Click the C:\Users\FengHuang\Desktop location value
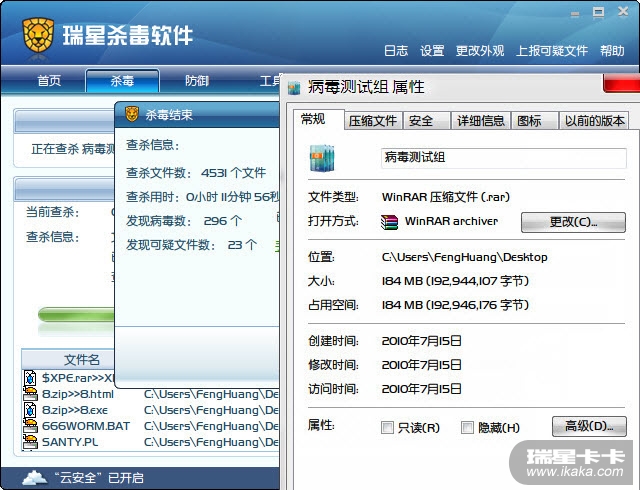 click(x=464, y=257)
